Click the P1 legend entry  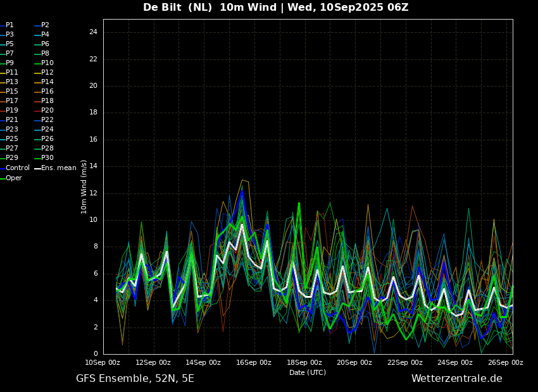click(7, 25)
